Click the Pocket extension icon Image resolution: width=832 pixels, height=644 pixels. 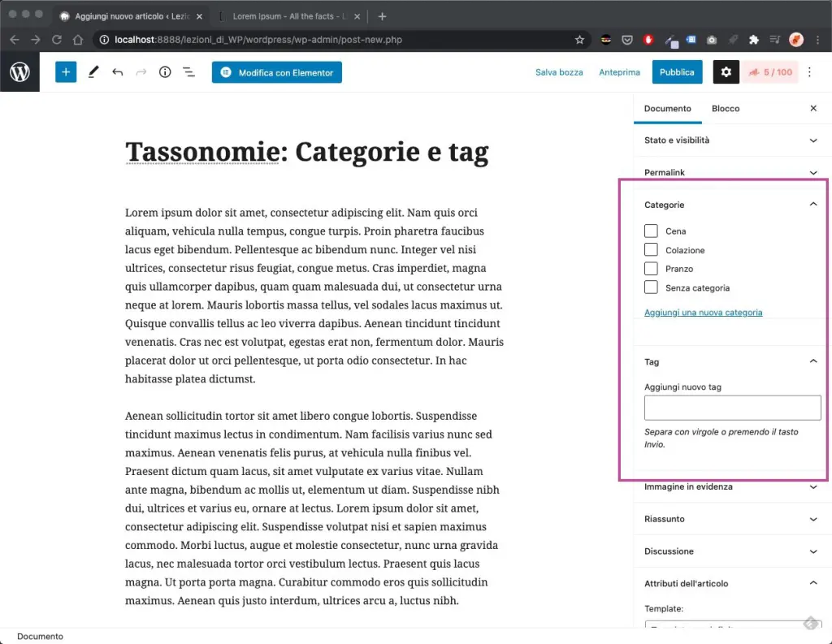pos(627,40)
